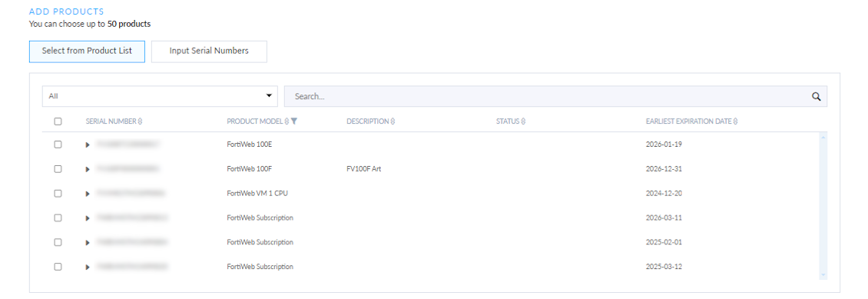Viewport: 868px width, 299px height.
Task: Click the 2025-03-12 expiration date
Action: (664, 266)
